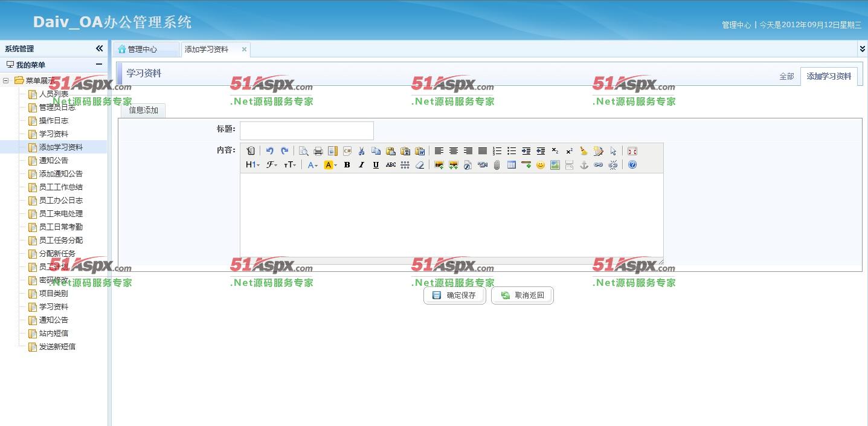Collapse the 菜单展示 tree node
Screen dimensions: 868x426
[x=5, y=80]
